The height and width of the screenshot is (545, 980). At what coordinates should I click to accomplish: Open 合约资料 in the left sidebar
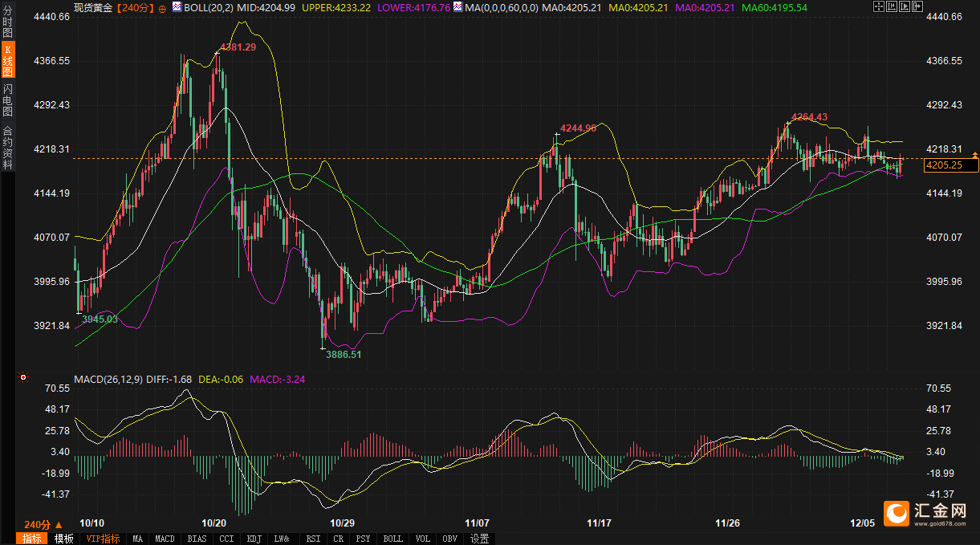coord(8,148)
